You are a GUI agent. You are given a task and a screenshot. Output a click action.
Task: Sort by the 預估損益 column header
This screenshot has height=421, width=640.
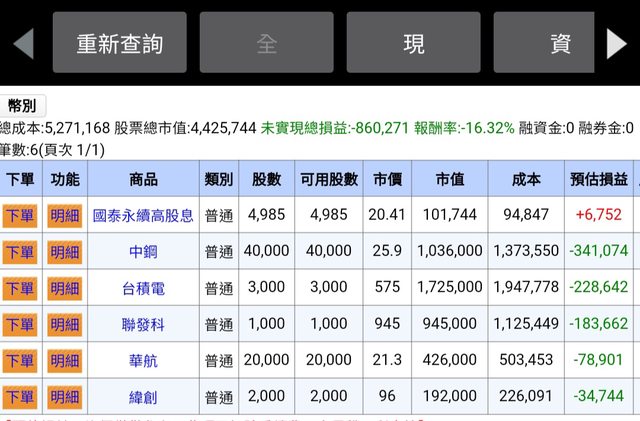[599, 180]
